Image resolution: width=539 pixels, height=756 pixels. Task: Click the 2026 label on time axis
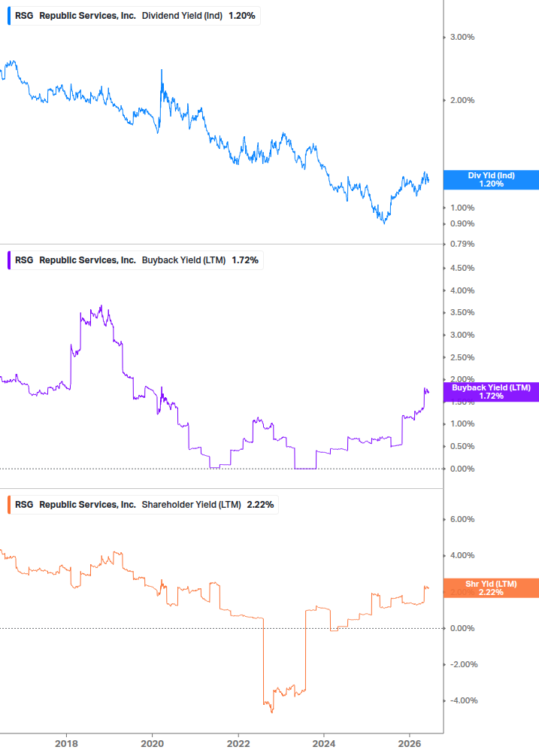point(410,744)
